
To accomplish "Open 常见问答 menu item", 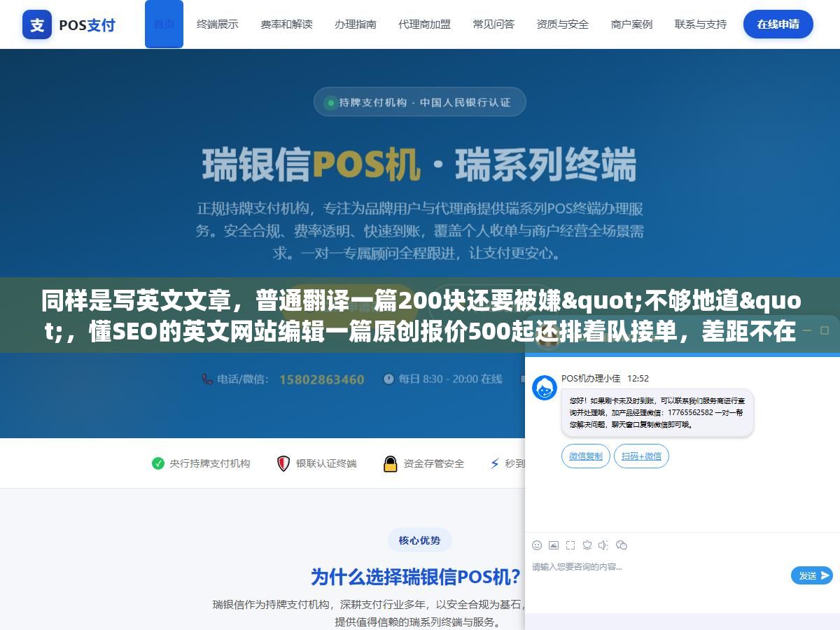I will coord(493,24).
